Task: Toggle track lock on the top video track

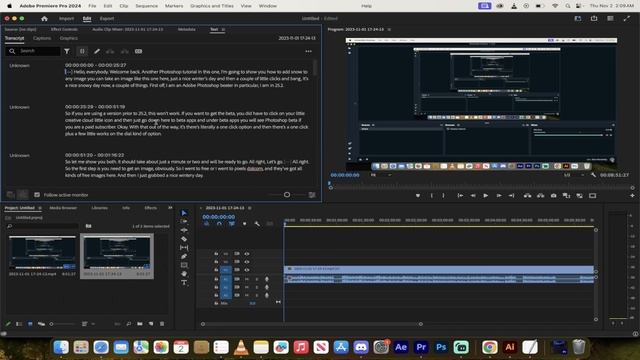Action: click(216, 253)
